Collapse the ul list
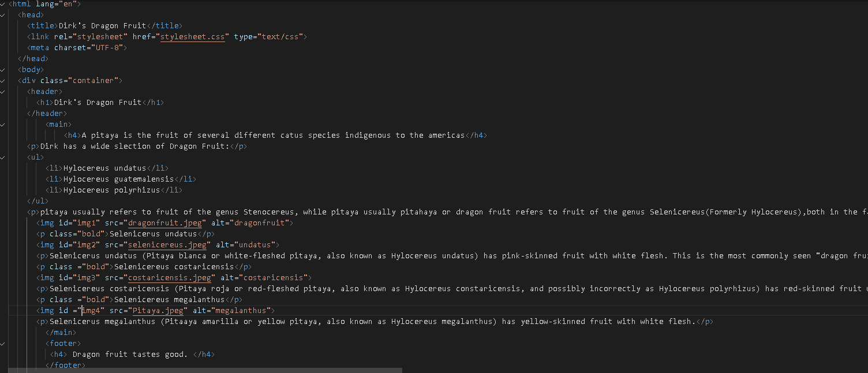The height and width of the screenshot is (373, 868). (3, 157)
